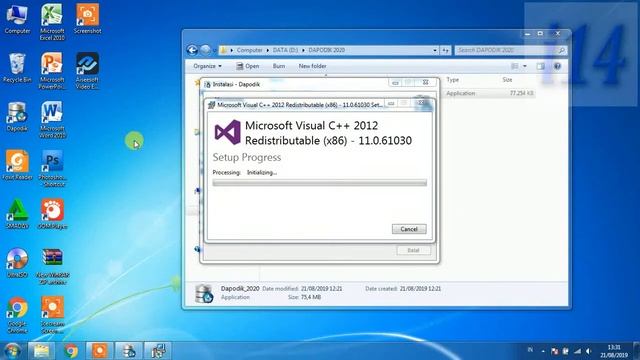Click the "Dapodik_2020" name in the details pane
Screen dimensions: 640x360
240,288
